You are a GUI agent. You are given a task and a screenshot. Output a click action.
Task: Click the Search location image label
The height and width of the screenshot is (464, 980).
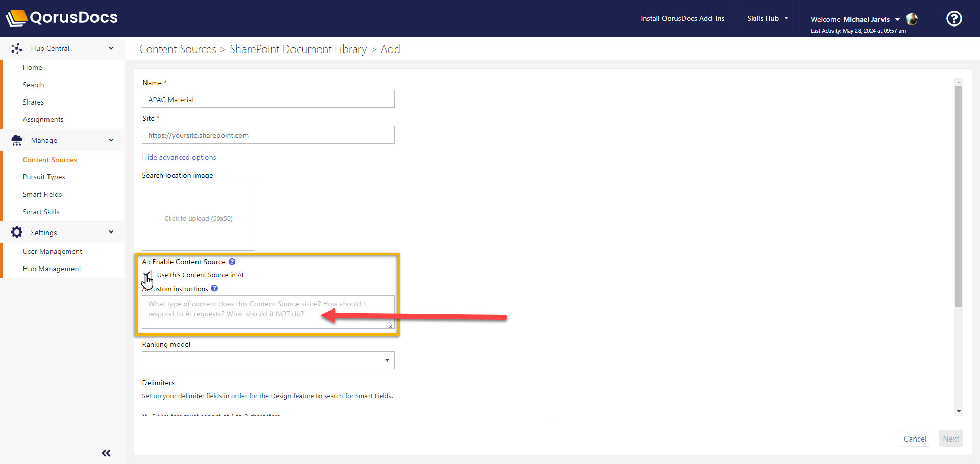click(x=178, y=175)
